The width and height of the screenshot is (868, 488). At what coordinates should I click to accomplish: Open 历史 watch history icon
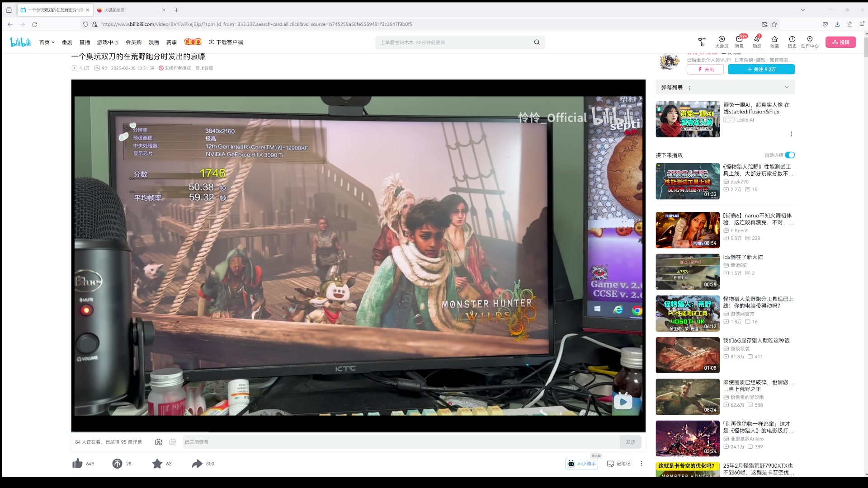(792, 42)
